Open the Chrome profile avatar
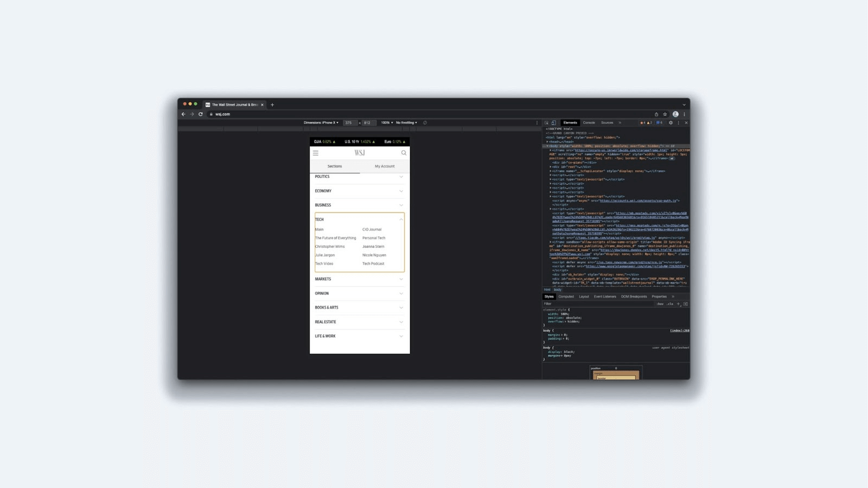Viewport: 868px width, 488px height. pos(675,114)
